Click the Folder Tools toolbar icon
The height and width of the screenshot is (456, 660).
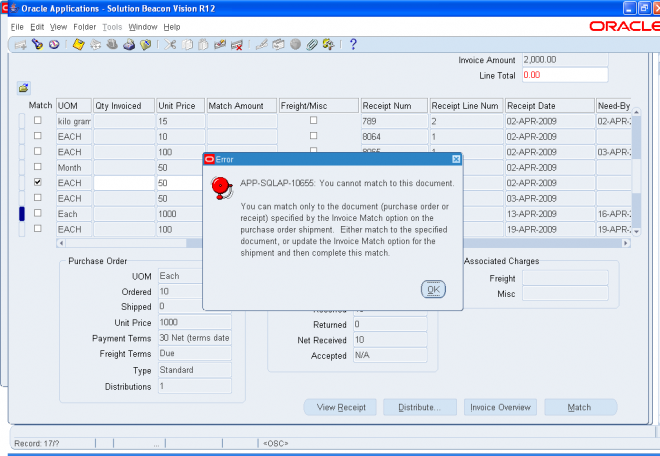point(328,44)
